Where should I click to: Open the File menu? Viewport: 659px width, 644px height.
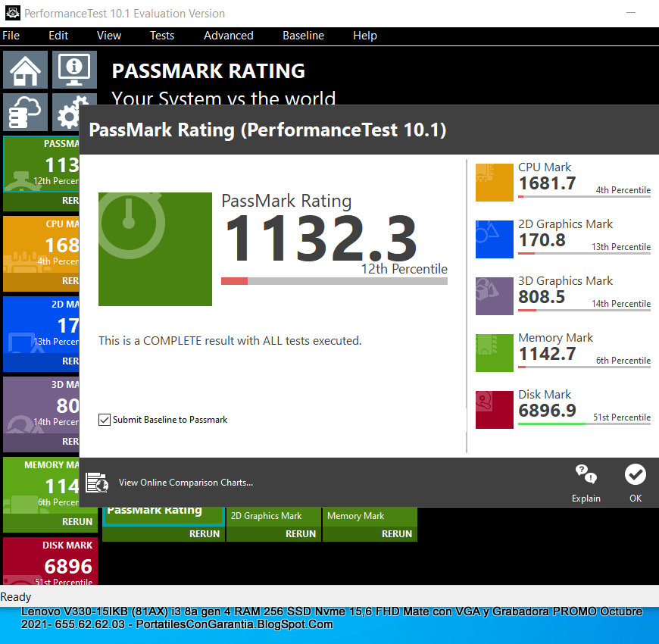[11, 36]
